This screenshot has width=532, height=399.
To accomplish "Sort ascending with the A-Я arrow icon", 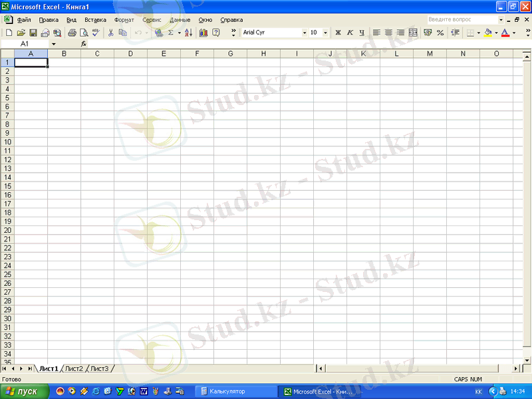I will [x=189, y=33].
